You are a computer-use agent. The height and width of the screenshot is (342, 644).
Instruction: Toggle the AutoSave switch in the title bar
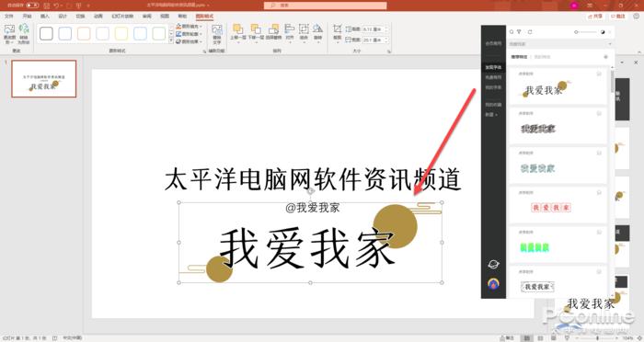(32, 6)
